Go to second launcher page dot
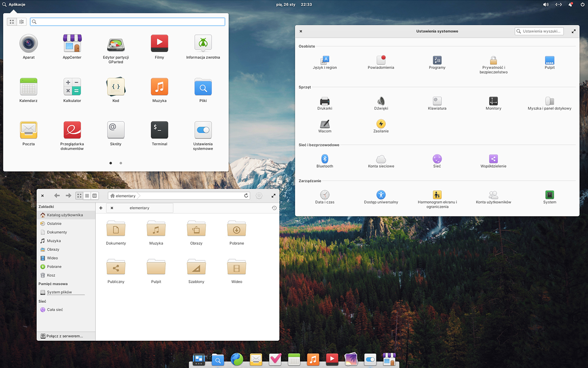This screenshot has width=588, height=368. 121,163
